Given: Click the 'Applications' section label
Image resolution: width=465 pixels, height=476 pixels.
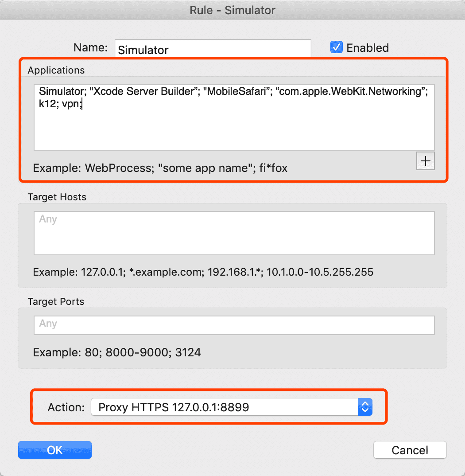Looking at the screenshot, I should 56,70.
